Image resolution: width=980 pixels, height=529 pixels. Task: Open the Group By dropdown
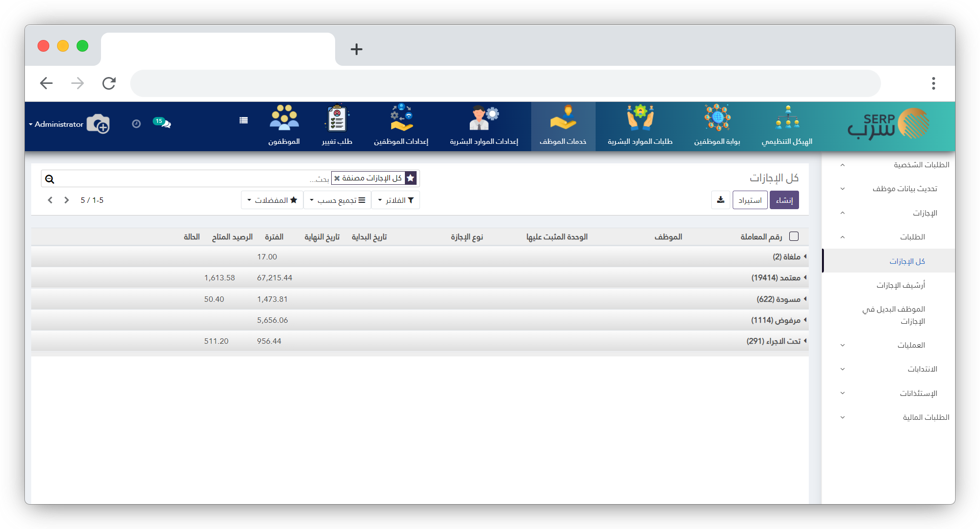[x=337, y=200]
